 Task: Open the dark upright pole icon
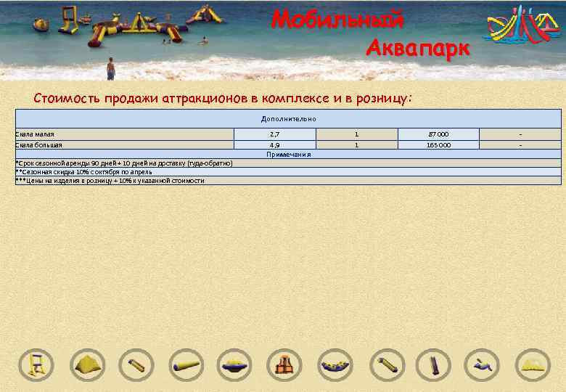(x=433, y=365)
